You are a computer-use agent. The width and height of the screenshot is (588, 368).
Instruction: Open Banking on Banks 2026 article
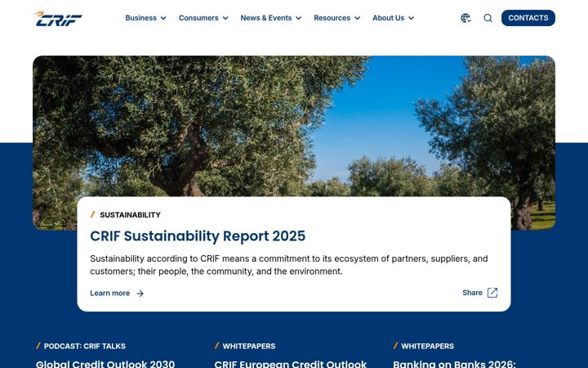[x=454, y=364]
